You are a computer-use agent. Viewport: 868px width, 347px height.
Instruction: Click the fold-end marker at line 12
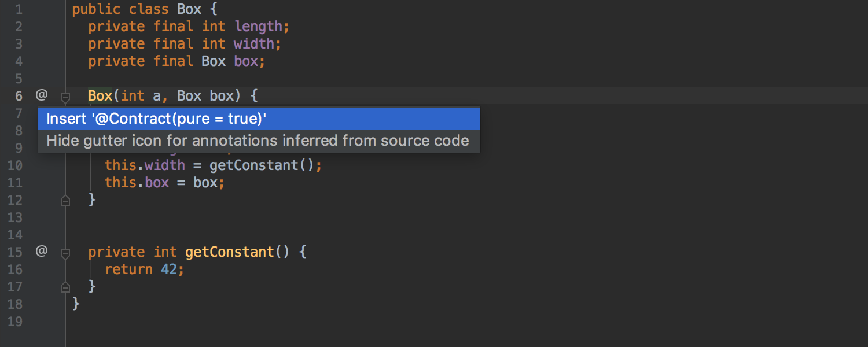click(65, 200)
